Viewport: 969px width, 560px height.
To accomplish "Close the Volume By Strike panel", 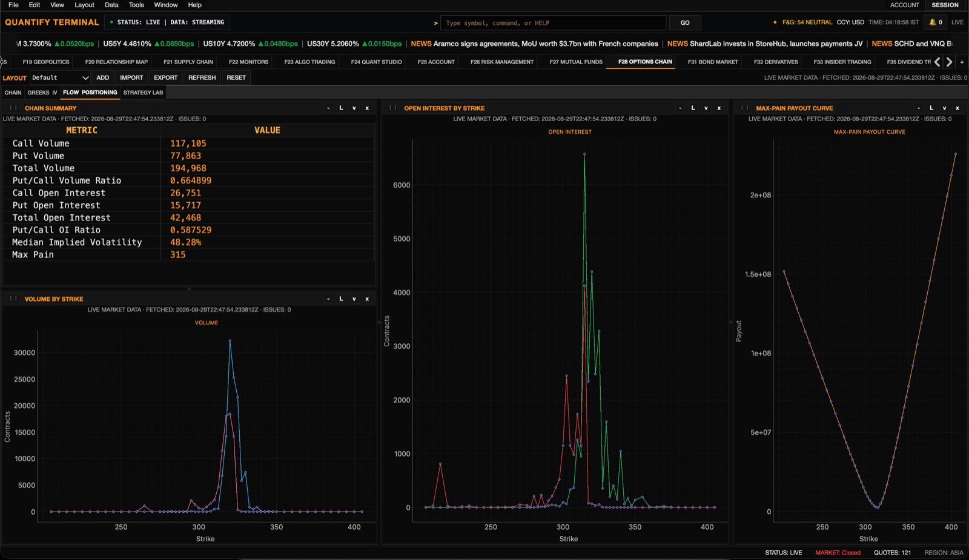I will [367, 298].
